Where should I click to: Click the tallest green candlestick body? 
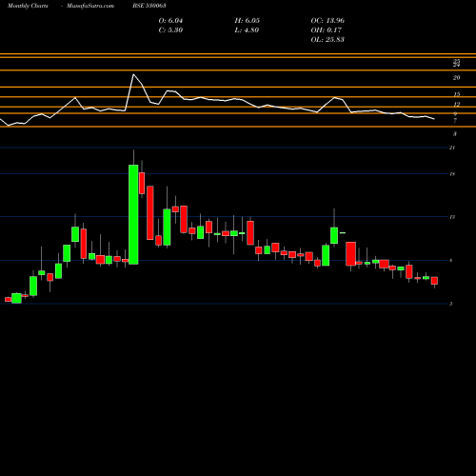coord(133,214)
